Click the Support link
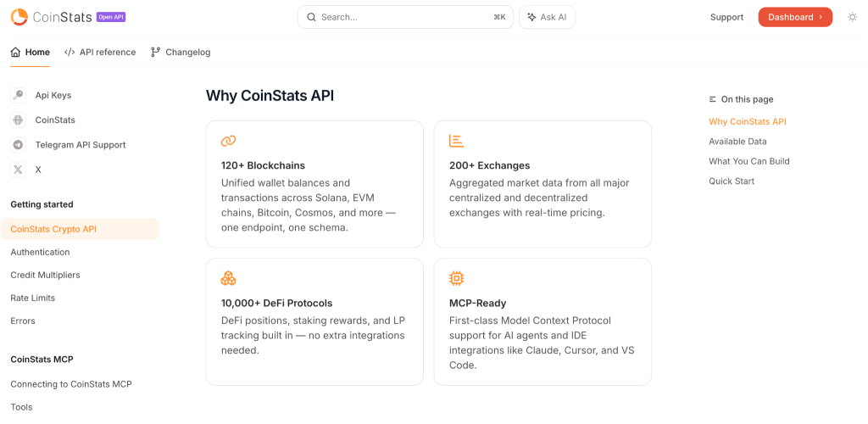 726,17
